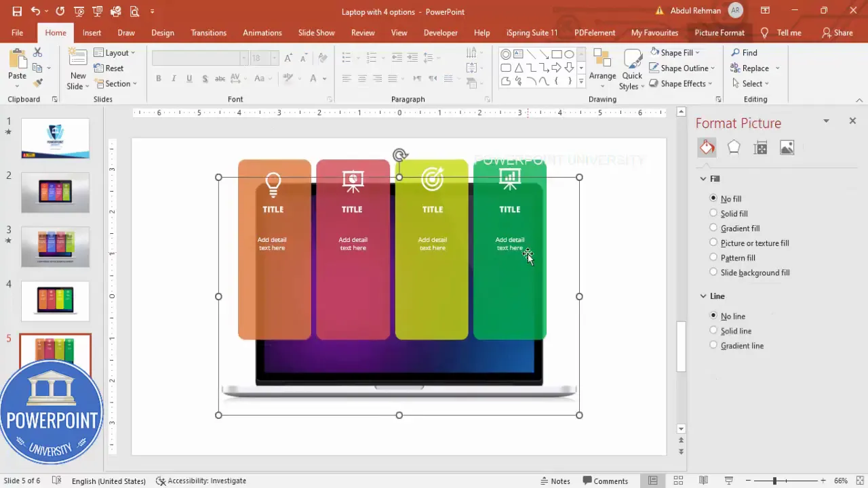
Task: Select the Pattern fill option
Action: (x=713, y=258)
